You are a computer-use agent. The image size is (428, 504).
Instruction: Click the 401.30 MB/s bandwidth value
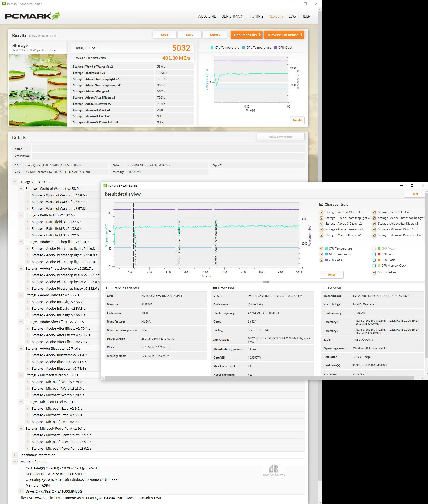pyautogui.click(x=176, y=58)
